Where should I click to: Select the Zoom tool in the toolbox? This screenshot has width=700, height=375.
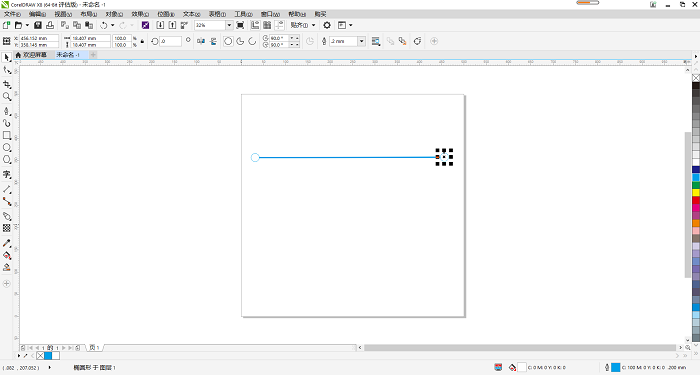[x=7, y=96]
